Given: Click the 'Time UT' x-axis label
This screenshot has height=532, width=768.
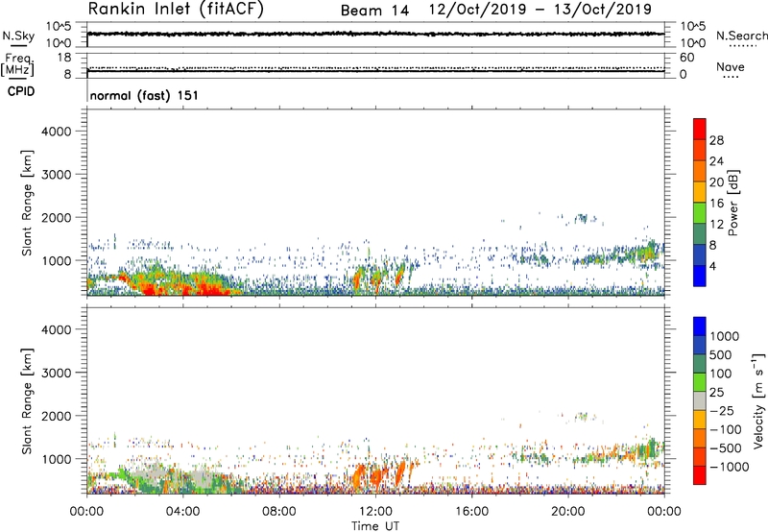Looking at the screenshot, I should [x=375, y=525].
